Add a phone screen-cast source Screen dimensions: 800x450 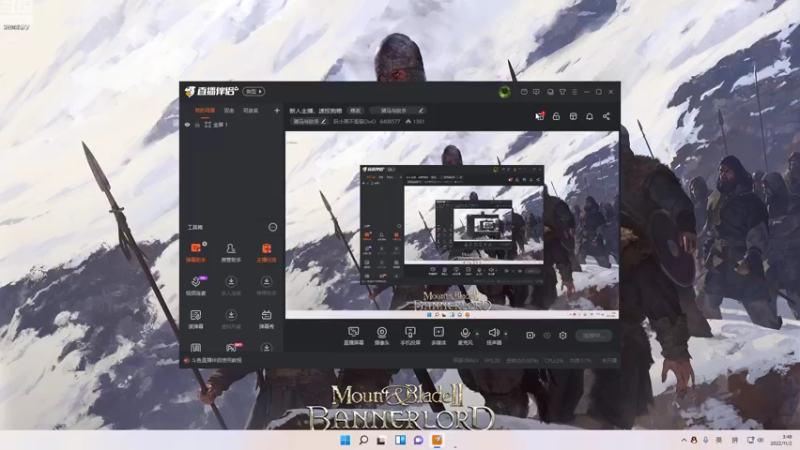410,336
